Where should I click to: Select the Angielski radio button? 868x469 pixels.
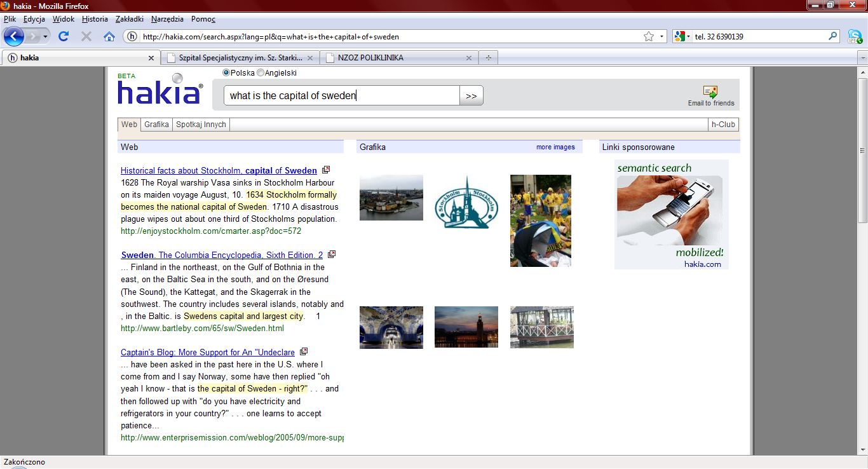[261, 73]
